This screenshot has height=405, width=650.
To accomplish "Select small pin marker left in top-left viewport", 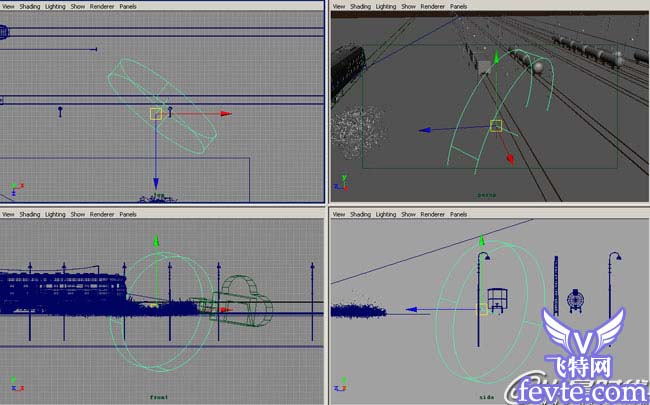I will (60, 112).
